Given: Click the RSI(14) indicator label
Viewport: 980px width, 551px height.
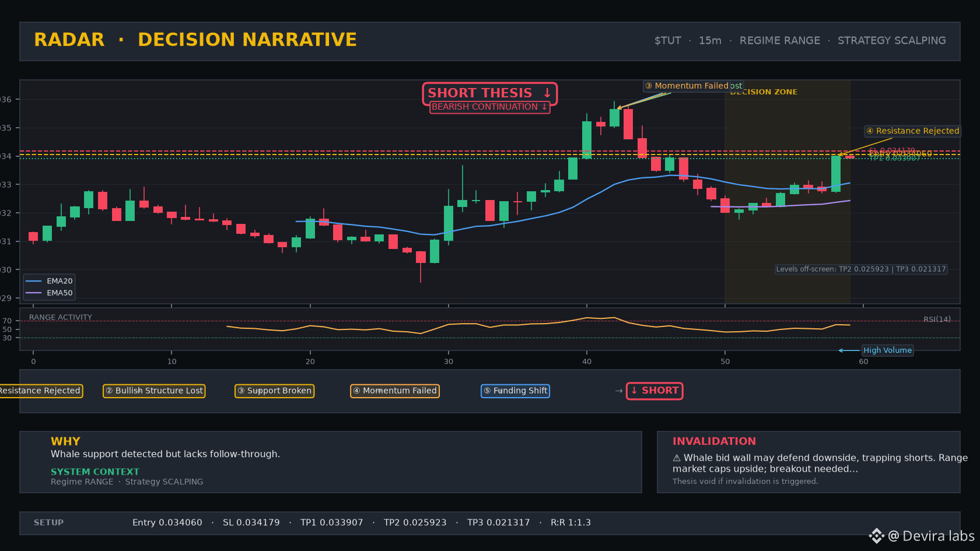Looking at the screenshot, I should tap(937, 320).
